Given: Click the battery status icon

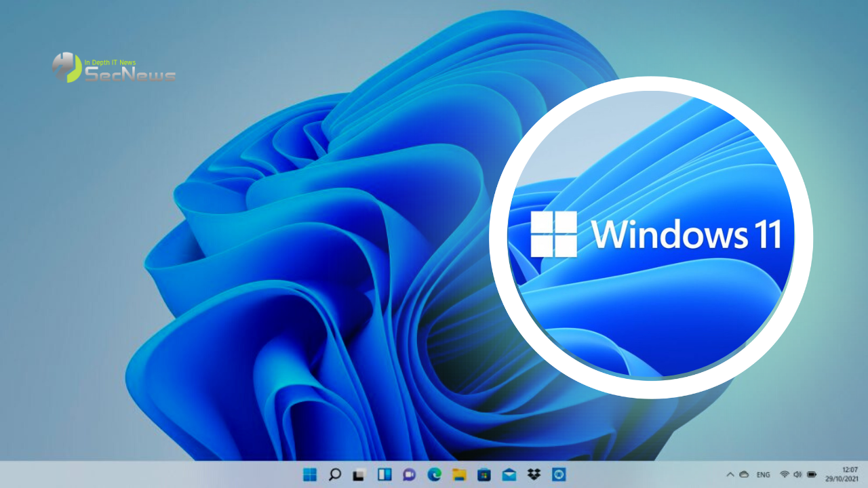Looking at the screenshot, I should (812, 474).
